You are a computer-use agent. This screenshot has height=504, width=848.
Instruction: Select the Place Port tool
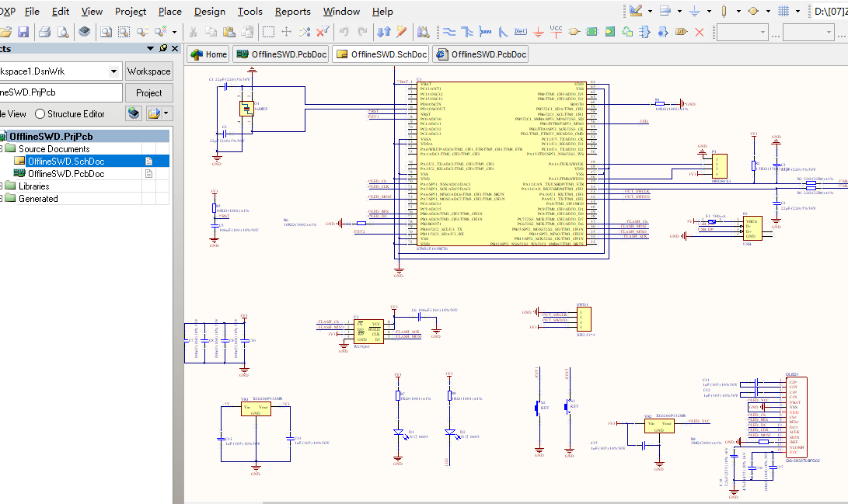tap(682, 32)
